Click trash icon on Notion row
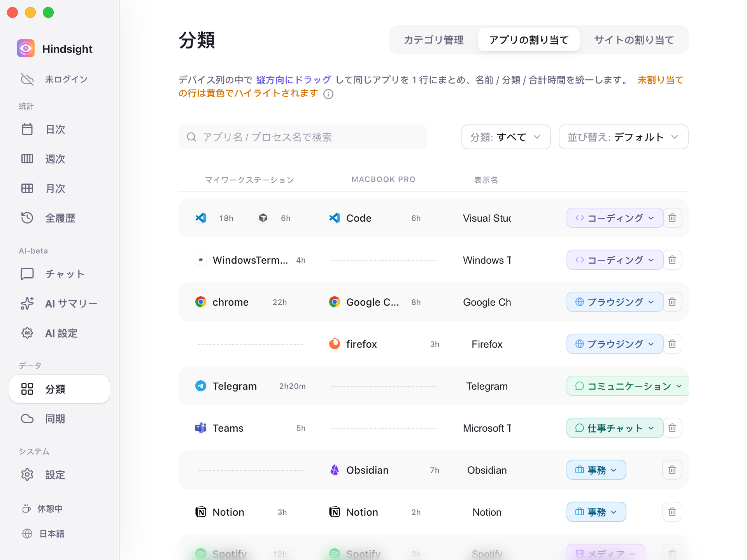Viewport: 747px width, 560px height. pos(672,512)
